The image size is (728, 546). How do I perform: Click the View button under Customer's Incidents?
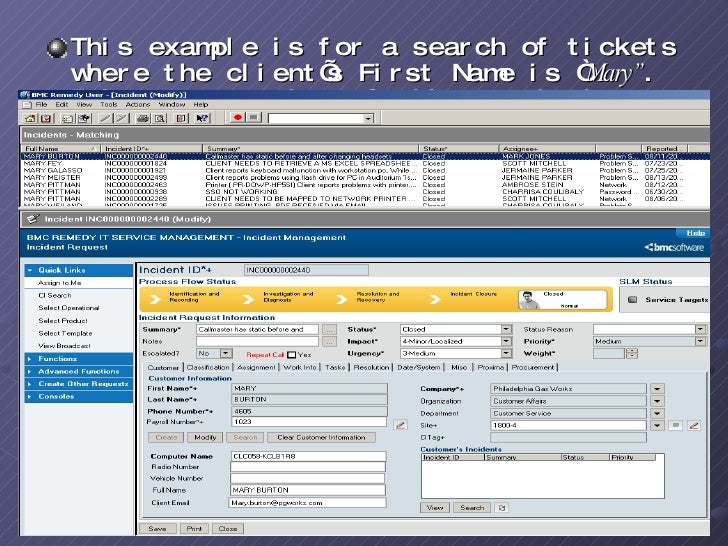[435, 508]
